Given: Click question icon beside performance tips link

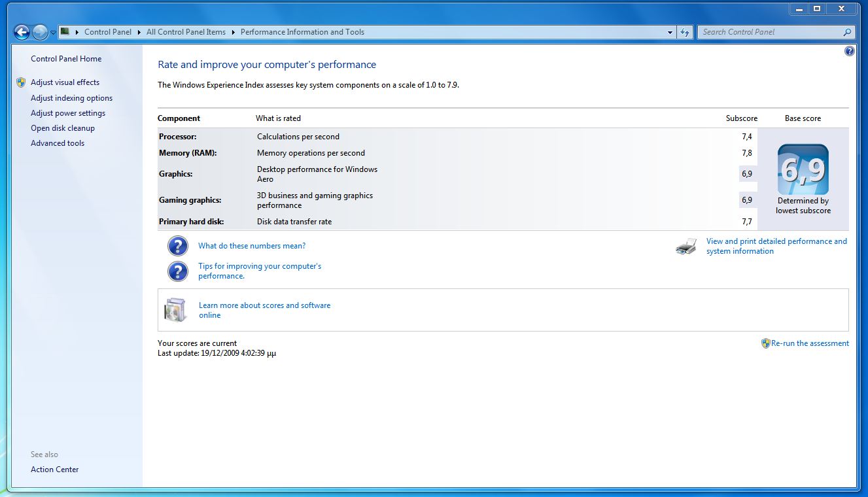Looking at the screenshot, I should tap(178, 271).
